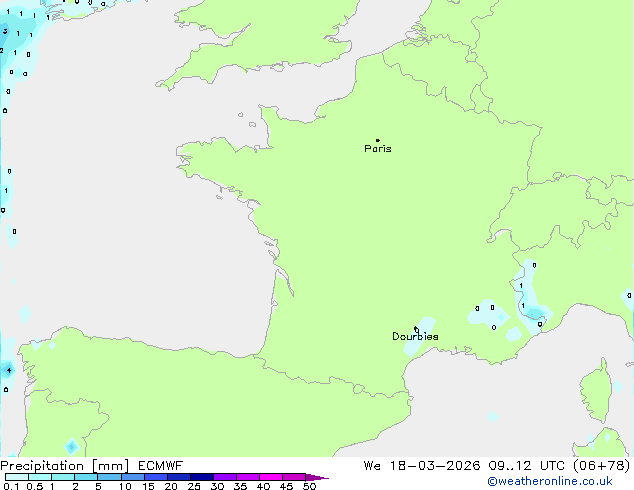
Task: Click the legend value '50'
Action: coord(309,486)
